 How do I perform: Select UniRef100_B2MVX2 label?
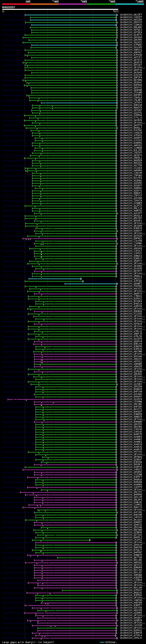pyautogui.click(x=131, y=299)
